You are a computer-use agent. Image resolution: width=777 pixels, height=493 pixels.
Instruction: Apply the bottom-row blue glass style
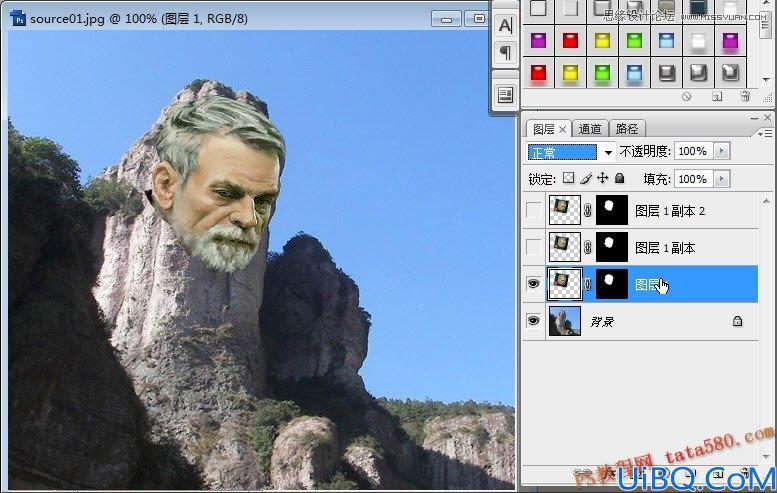634,73
